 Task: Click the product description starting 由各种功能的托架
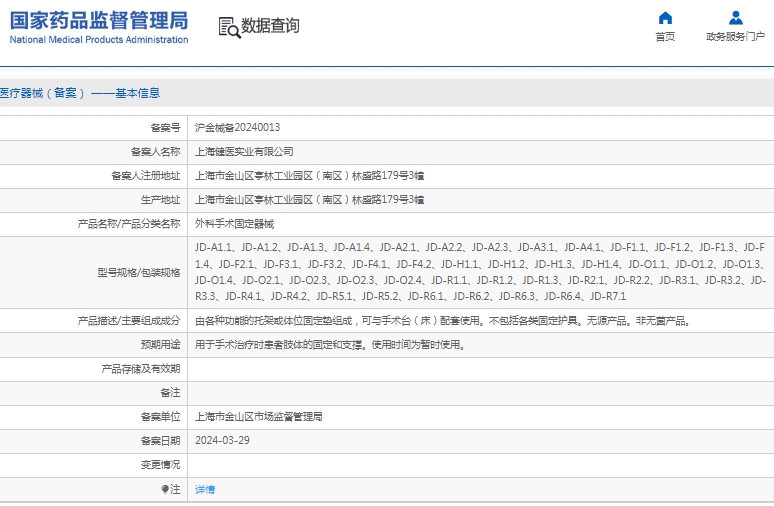tap(443, 321)
